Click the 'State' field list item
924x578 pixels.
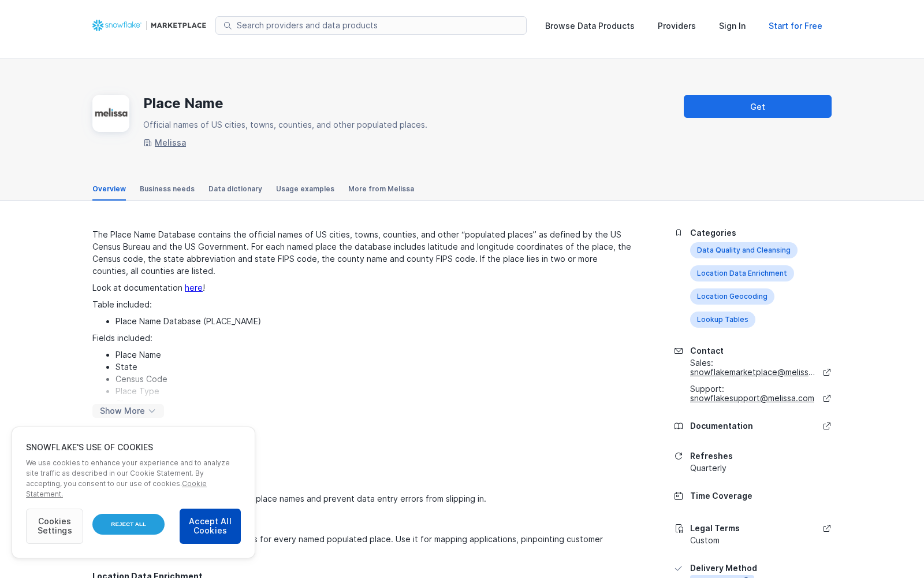pyautogui.click(x=126, y=367)
